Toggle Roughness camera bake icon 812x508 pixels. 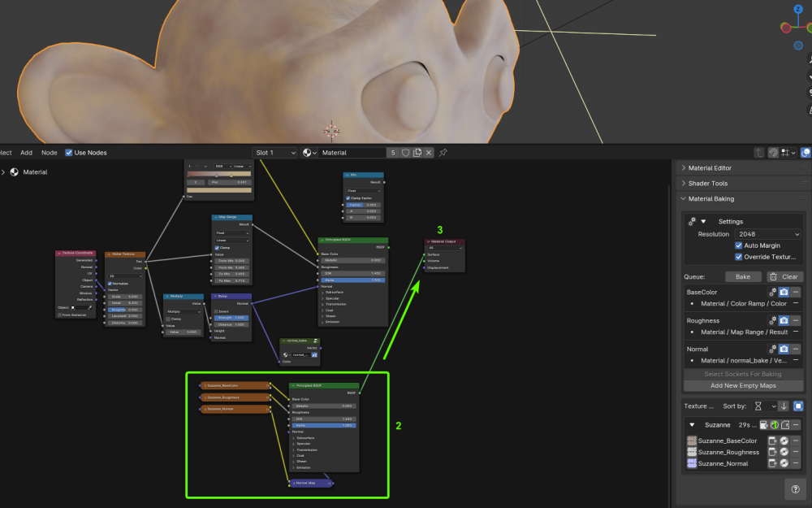click(x=784, y=320)
